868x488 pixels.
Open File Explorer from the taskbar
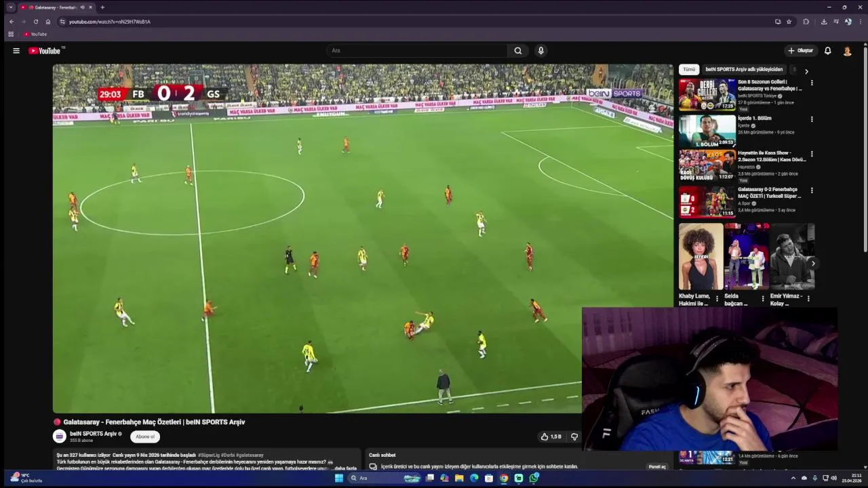[459, 478]
